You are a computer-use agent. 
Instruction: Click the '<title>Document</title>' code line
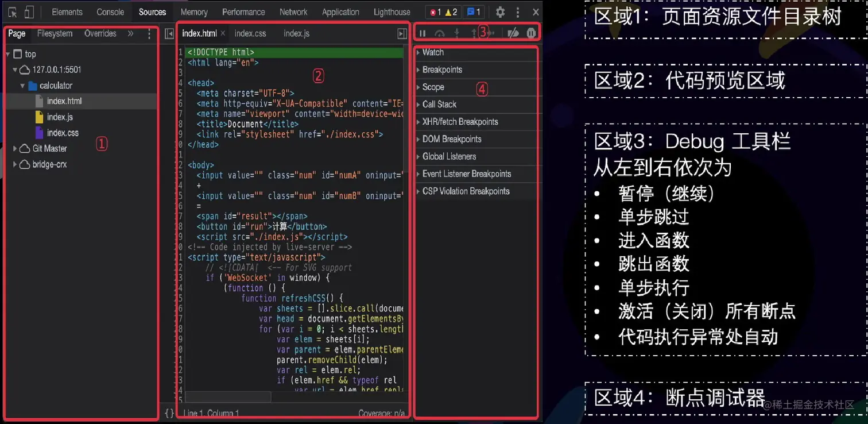pos(247,124)
